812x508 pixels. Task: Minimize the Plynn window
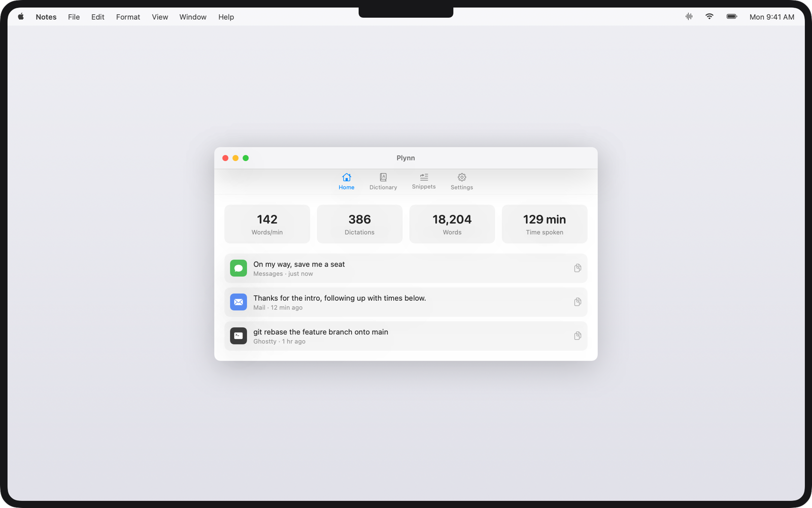235,158
